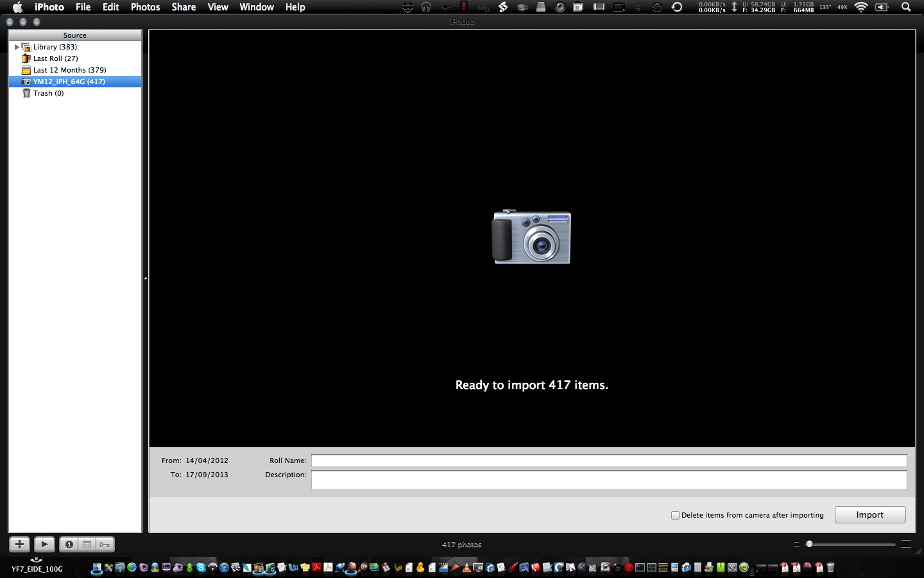Adjust the thumbnail size slider
This screenshot has height=578, width=924.
810,544
